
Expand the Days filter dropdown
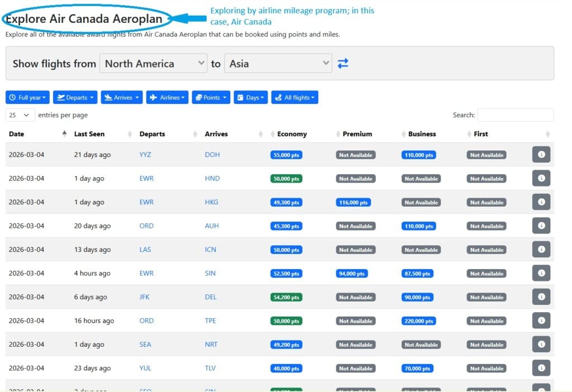click(251, 97)
